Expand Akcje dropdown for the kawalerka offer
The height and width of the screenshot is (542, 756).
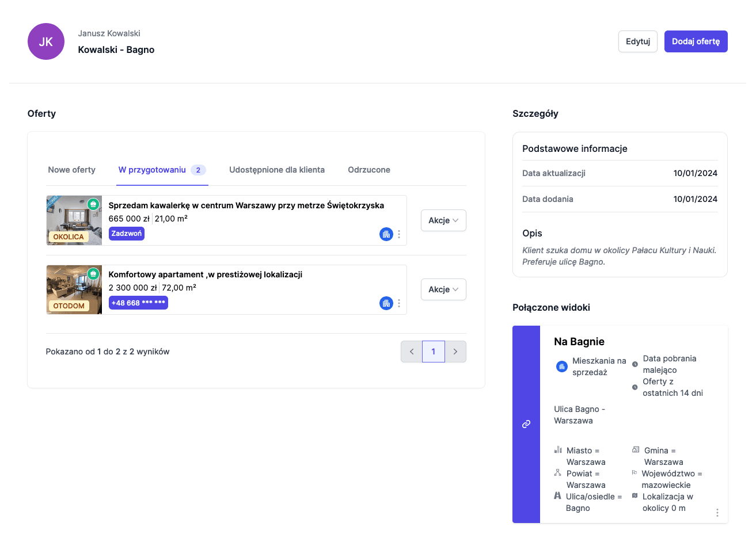click(x=443, y=220)
